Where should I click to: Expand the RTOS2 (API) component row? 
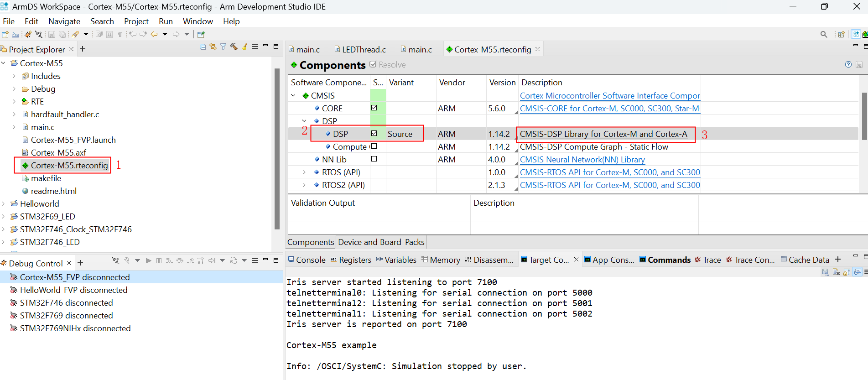tap(304, 185)
